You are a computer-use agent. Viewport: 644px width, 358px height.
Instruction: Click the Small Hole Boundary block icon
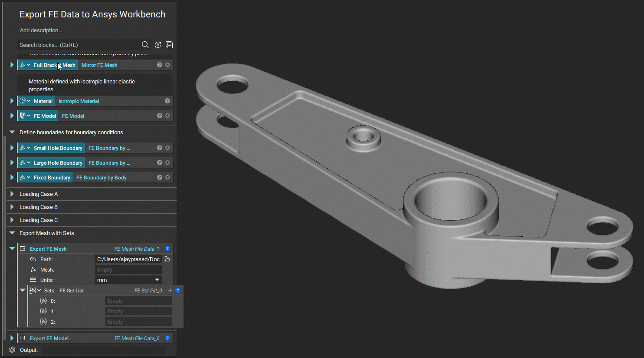coord(23,148)
